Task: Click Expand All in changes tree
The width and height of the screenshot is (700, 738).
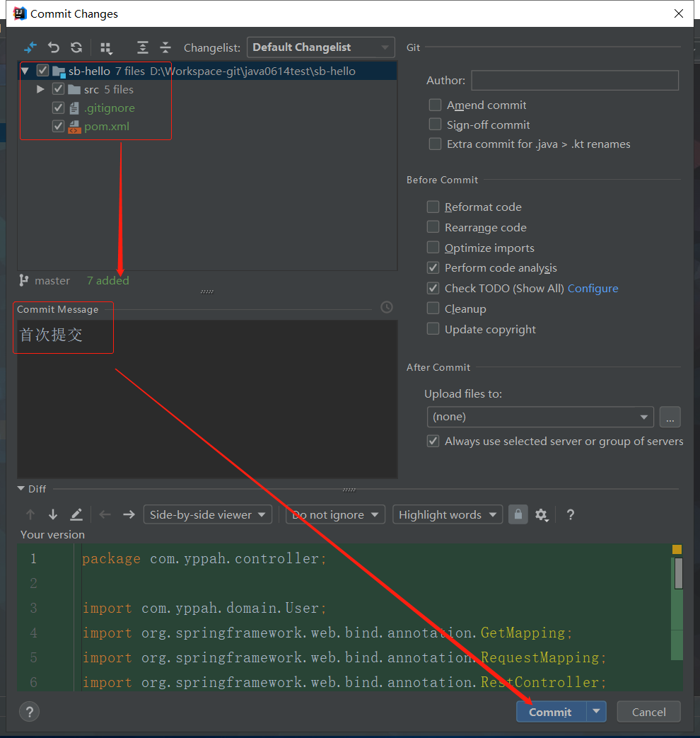Action: [143, 47]
